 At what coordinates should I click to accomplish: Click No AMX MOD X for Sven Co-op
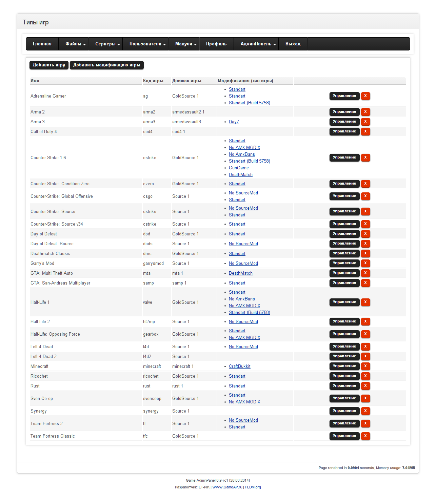[244, 402]
